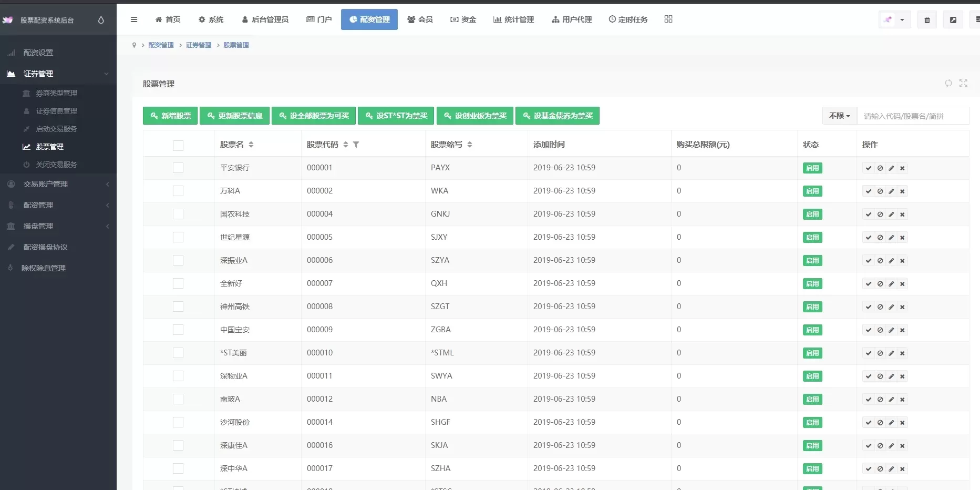Click the trash icon in the top bar

[x=927, y=20]
